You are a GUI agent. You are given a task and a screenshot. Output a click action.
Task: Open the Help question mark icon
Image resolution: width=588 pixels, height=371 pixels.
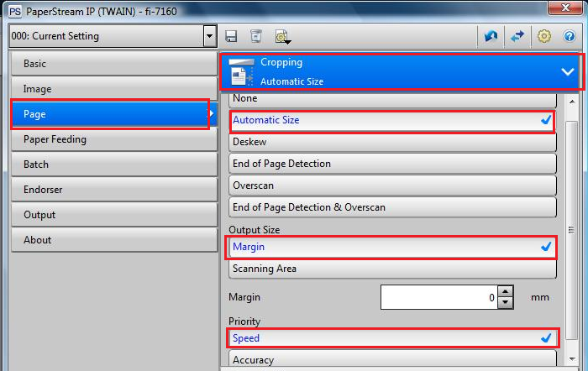click(x=570, y=36)
